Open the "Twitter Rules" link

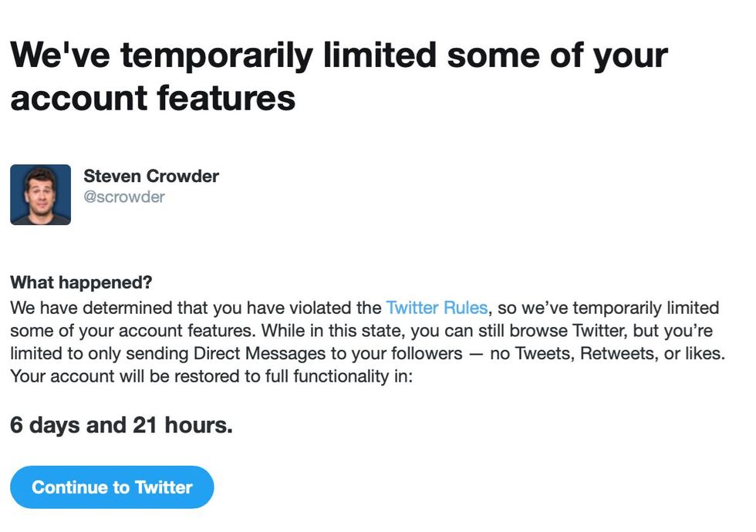coord(437,308)
